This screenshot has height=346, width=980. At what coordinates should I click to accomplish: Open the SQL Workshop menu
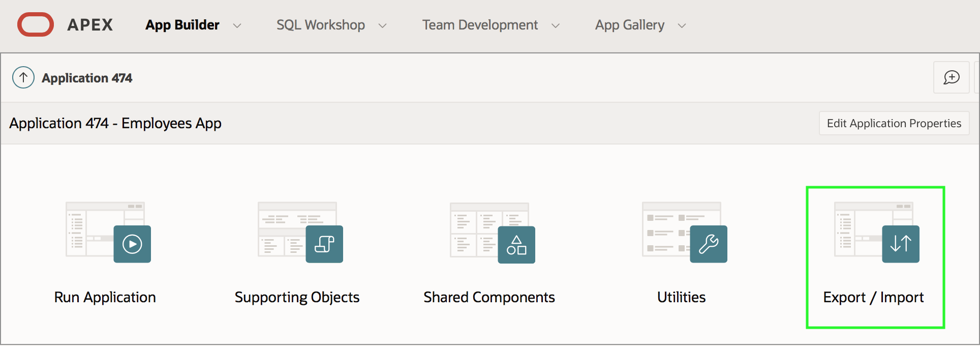pyautogui.click(x=321, y=25)
